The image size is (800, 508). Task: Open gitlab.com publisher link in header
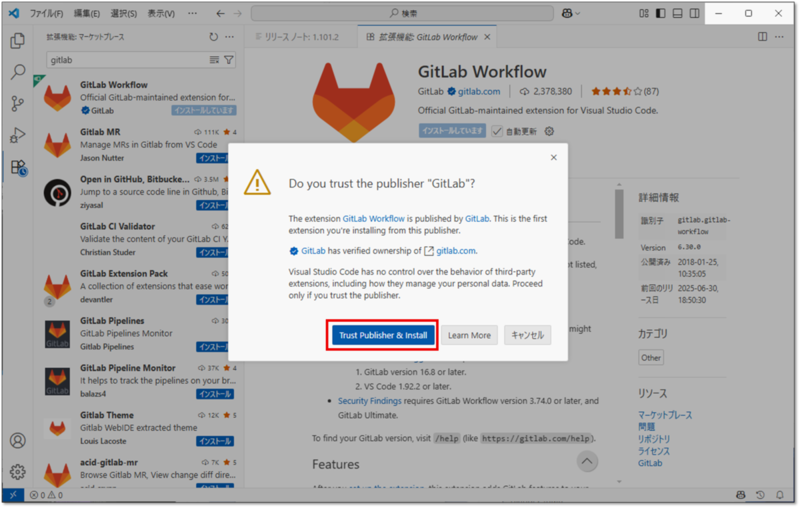point(479,91)
